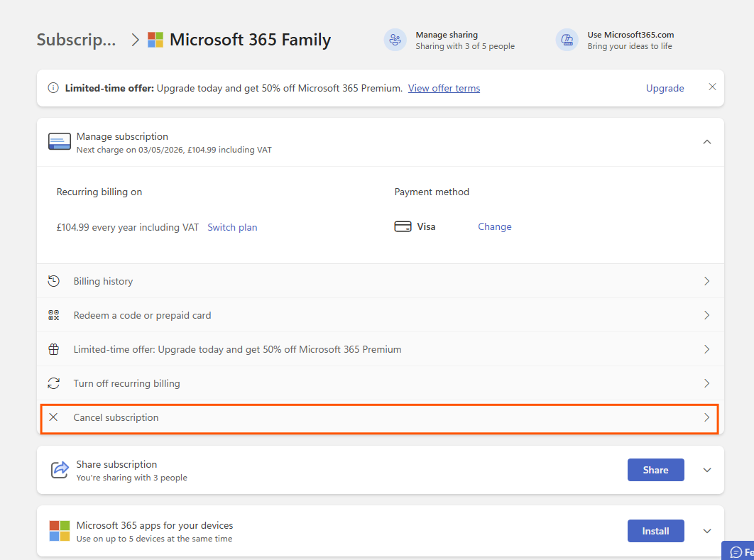Click the 'Manage subscription' title text
Screen dimensions: 754x560
coord(122,136)
